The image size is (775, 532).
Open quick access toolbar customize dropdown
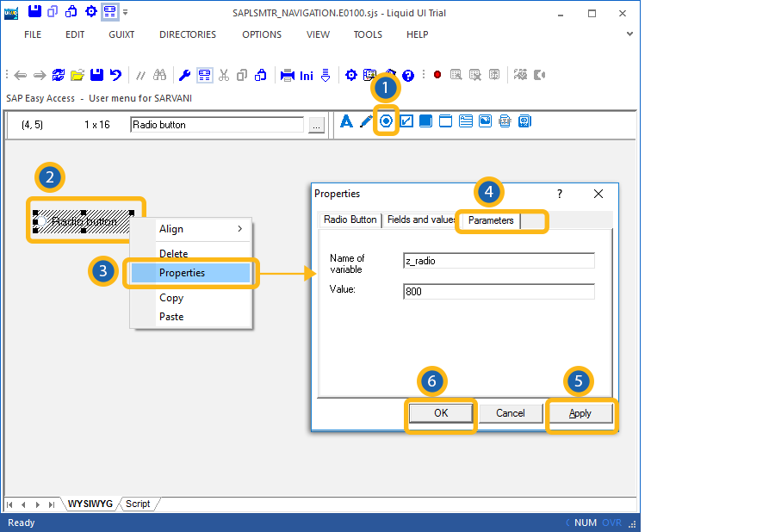126,13
